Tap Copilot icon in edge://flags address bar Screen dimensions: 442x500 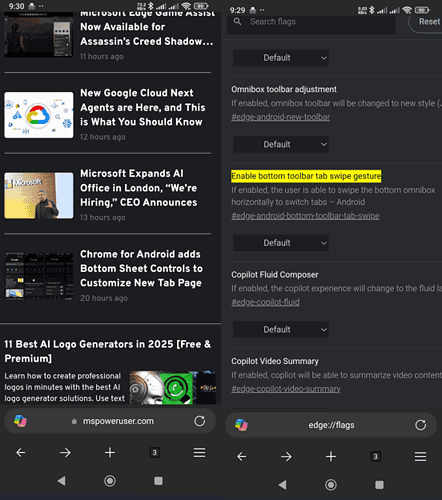click(x=241, y=425)
